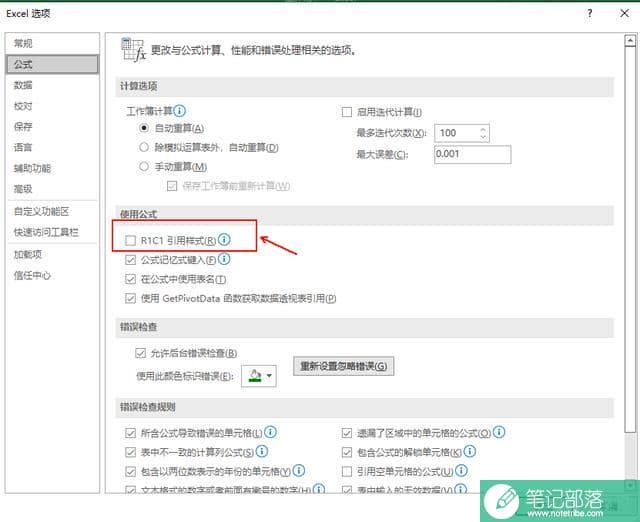Image resolution: width=640 pixels, height=522 pixels.
Task: Select the 手动重算 radio button
Action: pyautogui.click(x=144, y=166)
